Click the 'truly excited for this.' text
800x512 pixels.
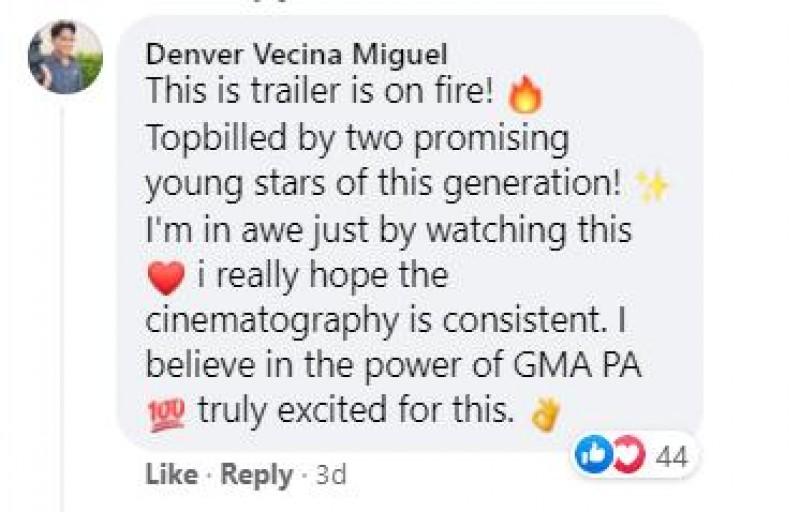[355, 411]
